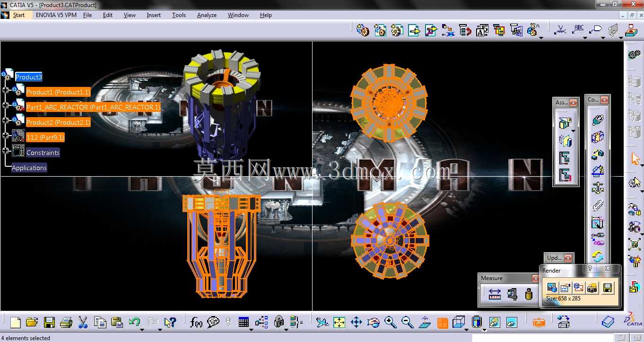Open the Tools menu

tap(179, 15)
